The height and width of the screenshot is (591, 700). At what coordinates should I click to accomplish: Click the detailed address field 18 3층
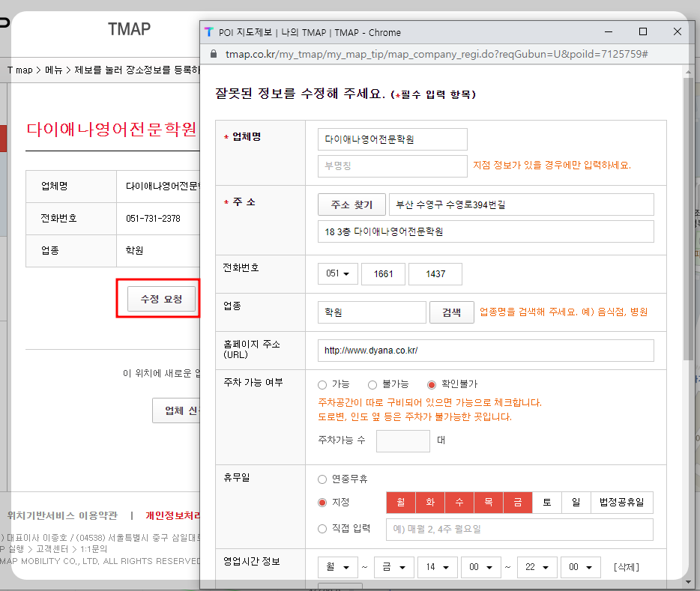click(x=486, y=232)
